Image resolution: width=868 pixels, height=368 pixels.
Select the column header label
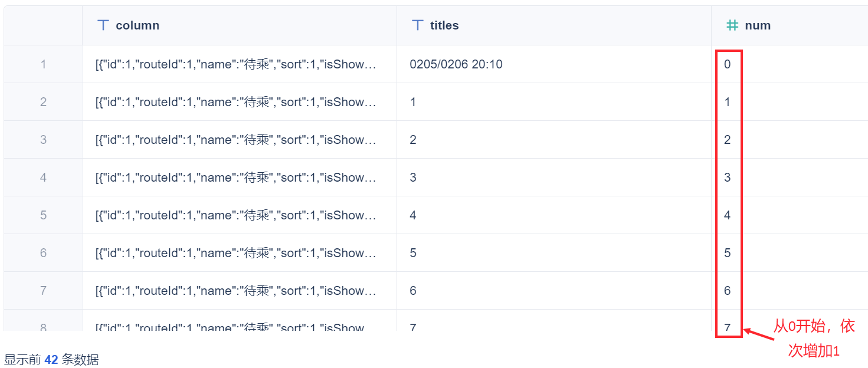[137, 25]
